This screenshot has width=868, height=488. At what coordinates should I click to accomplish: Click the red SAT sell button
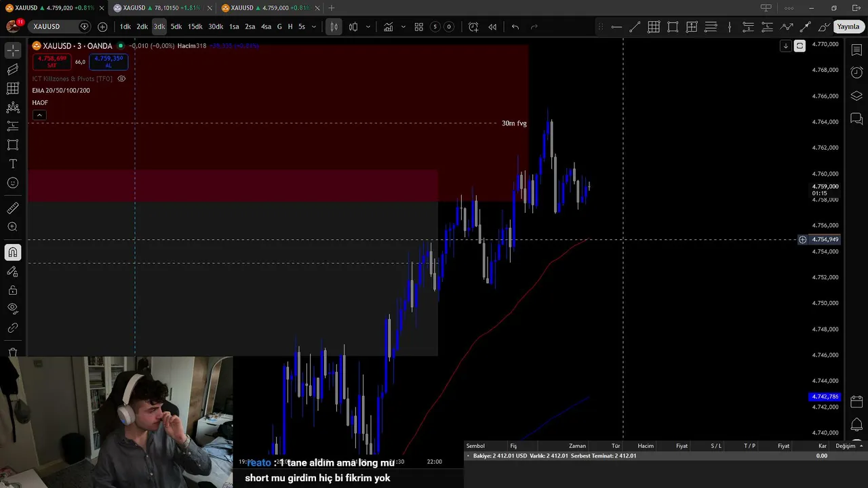click(52, 62)
